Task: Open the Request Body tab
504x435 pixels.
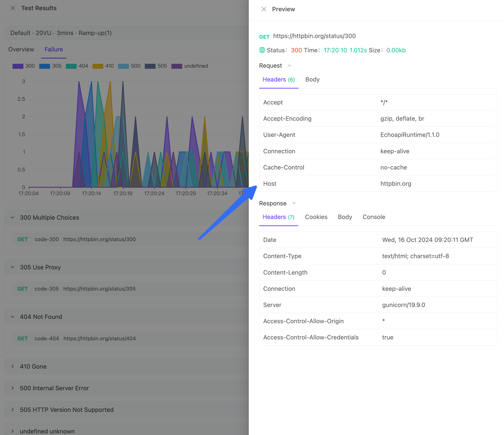Action: pyautogui.click(x=312, y=80)
